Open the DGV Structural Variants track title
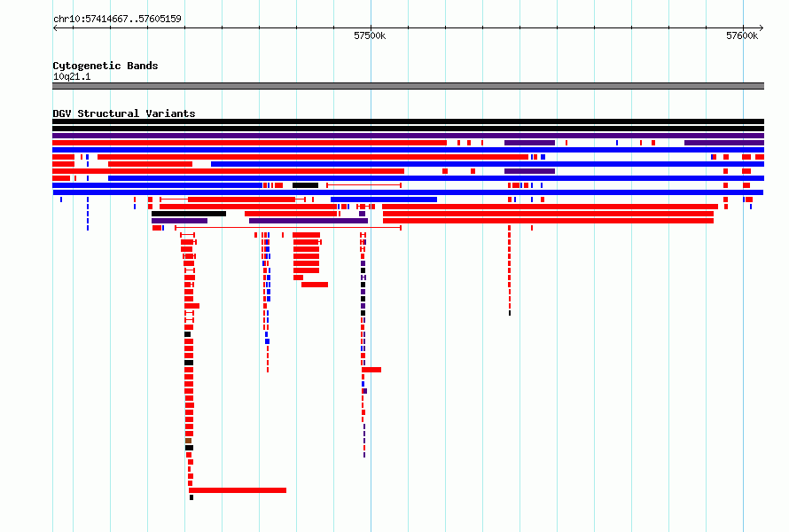Image resolution: width=789 pixels, height=532 pixels. pos(124,113)
